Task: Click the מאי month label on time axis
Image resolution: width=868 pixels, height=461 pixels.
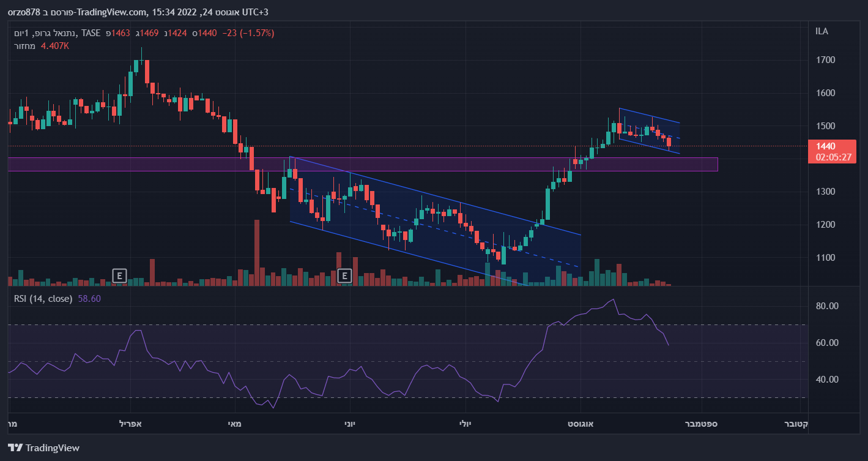Action: click(234, 423)
